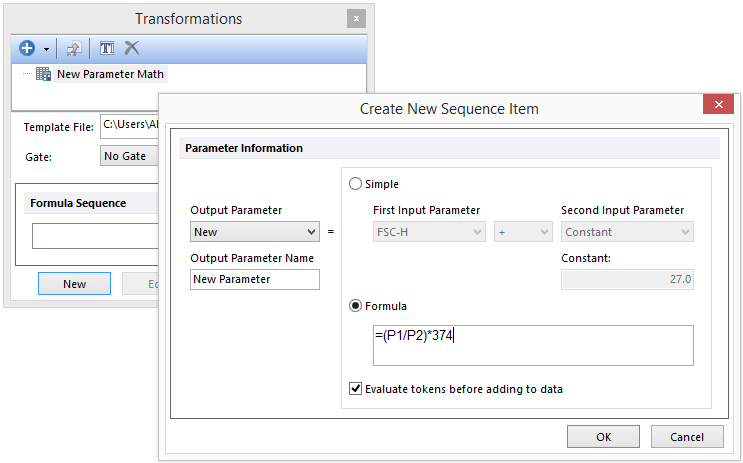Click the New button under Formula Sequence

[74, 284]
